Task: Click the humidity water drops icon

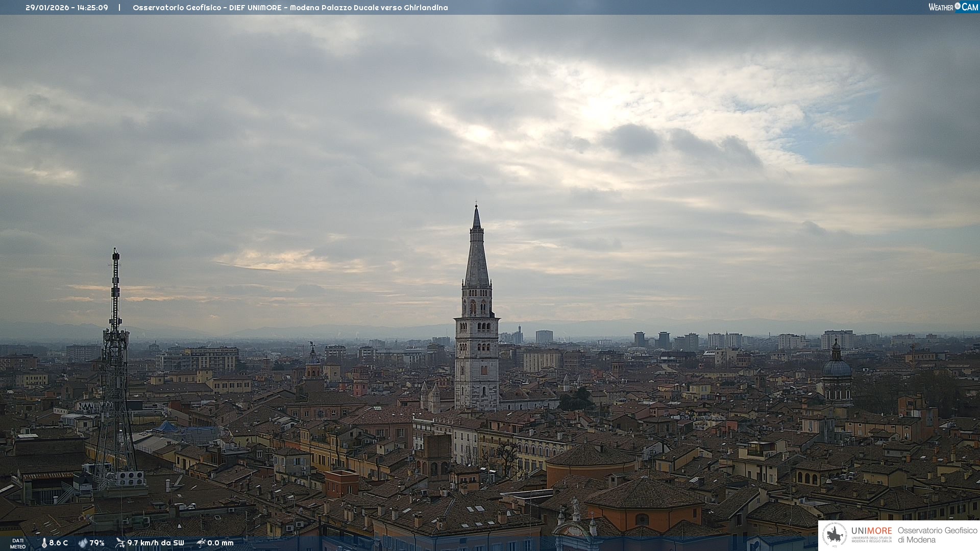Action: [83, 543]
